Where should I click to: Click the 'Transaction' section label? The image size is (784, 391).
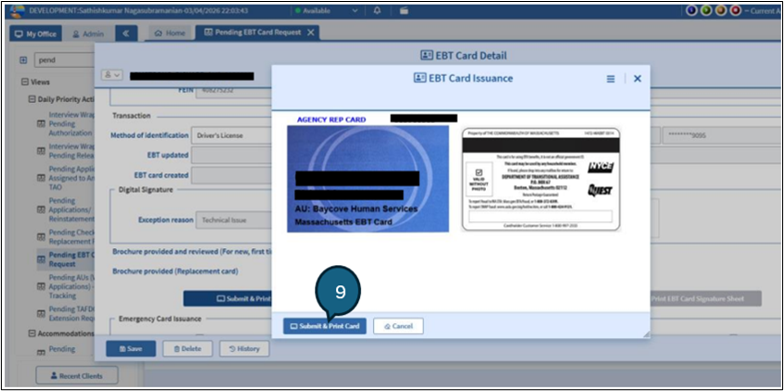point(131,116)
